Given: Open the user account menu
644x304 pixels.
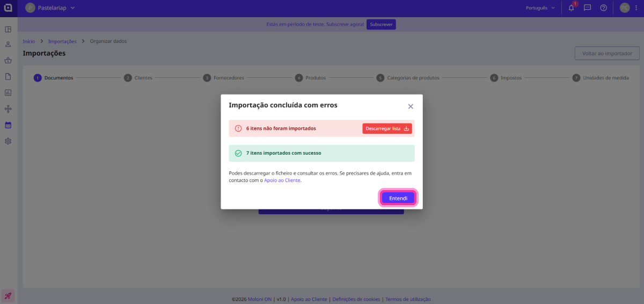Looking at the screenshot, I should coord(627,8).
